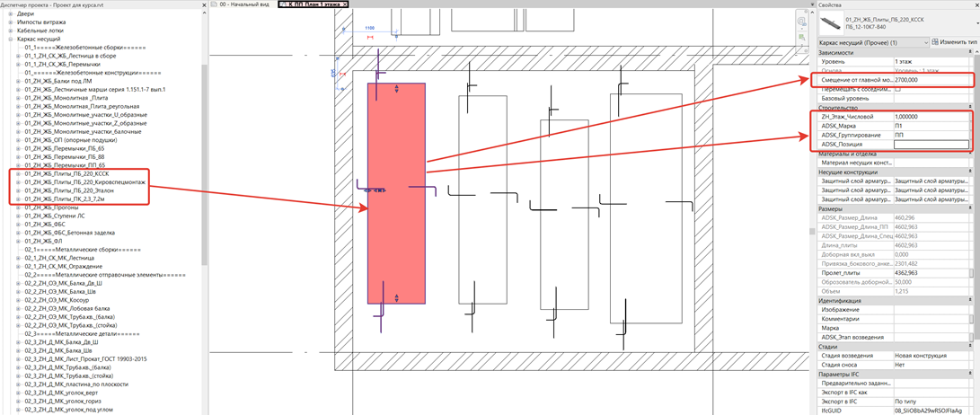Click the zoom region icon in navigation bar
Image resolution: width=980 pixels, height=415 pixels.
(x=801, y=38)
